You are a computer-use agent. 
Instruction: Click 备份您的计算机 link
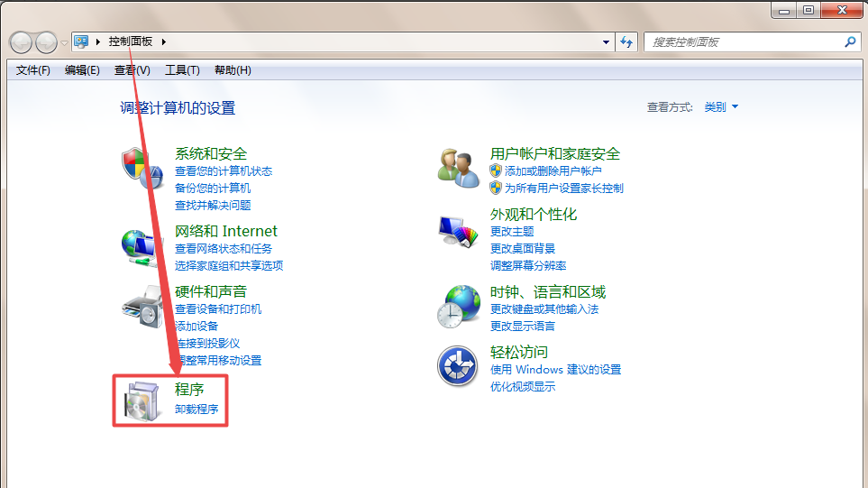point(213,189)
